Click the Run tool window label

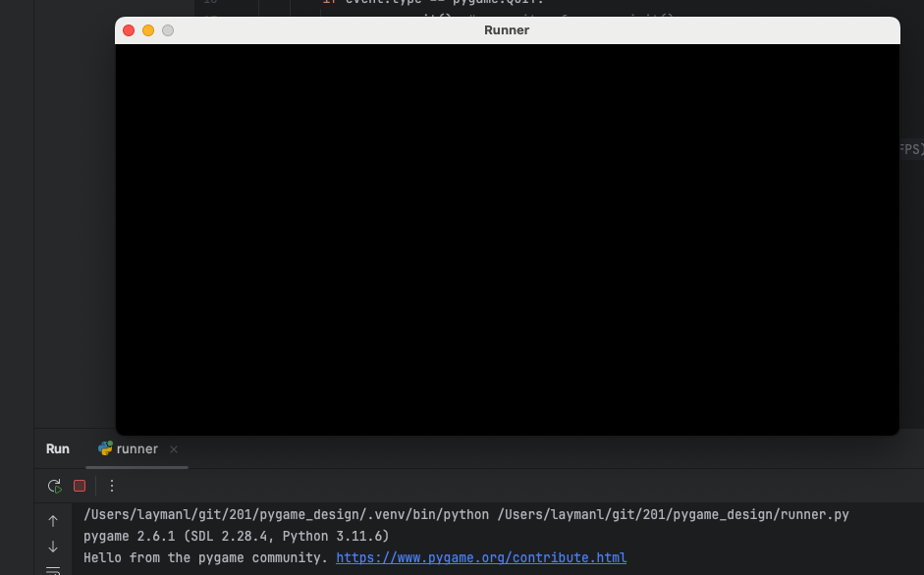click(x=58, y=448)
